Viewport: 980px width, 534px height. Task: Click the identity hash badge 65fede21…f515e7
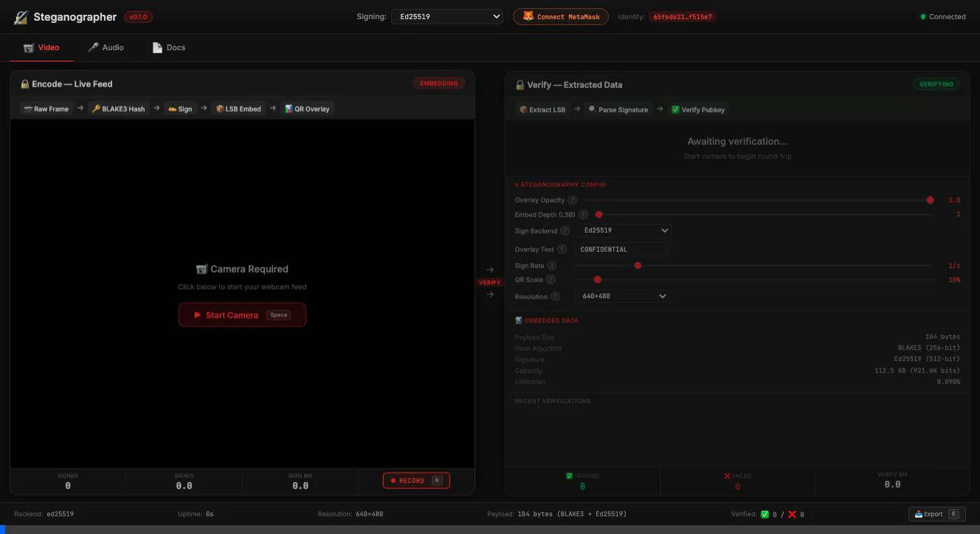(x=683, y=16)
